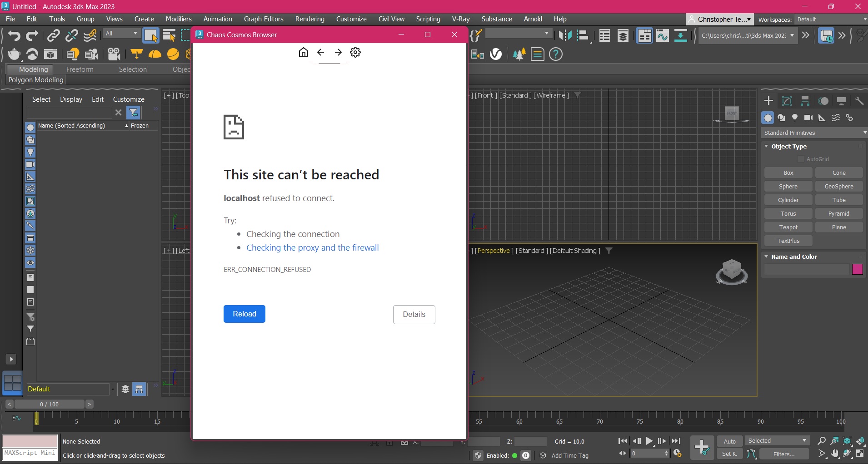Click the GeoSphere object button
868x464 pixels.
point(839,187)
